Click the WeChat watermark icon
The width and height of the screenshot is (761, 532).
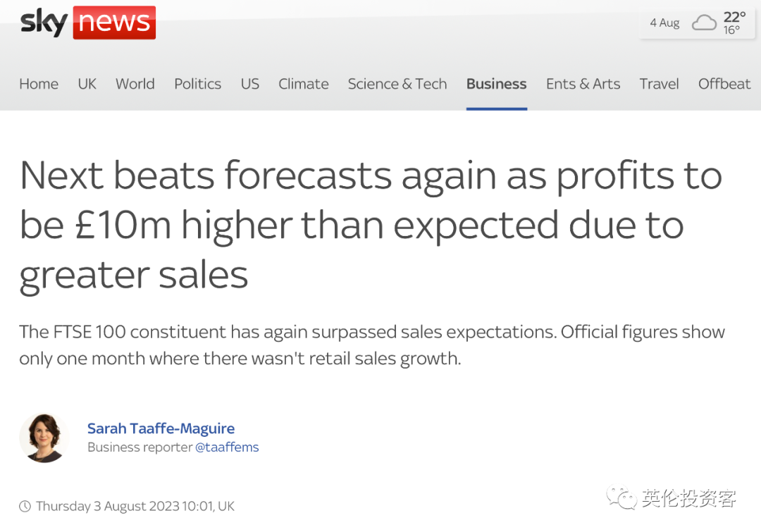pyautogui.click(x=623, y=498)
